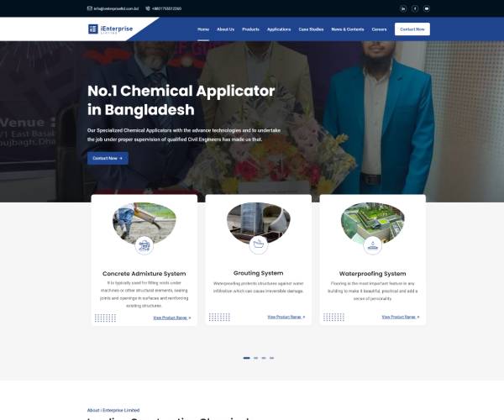
Task: Open News & Contents menu item
Action: pyautogui.click(x=348, y=29)
